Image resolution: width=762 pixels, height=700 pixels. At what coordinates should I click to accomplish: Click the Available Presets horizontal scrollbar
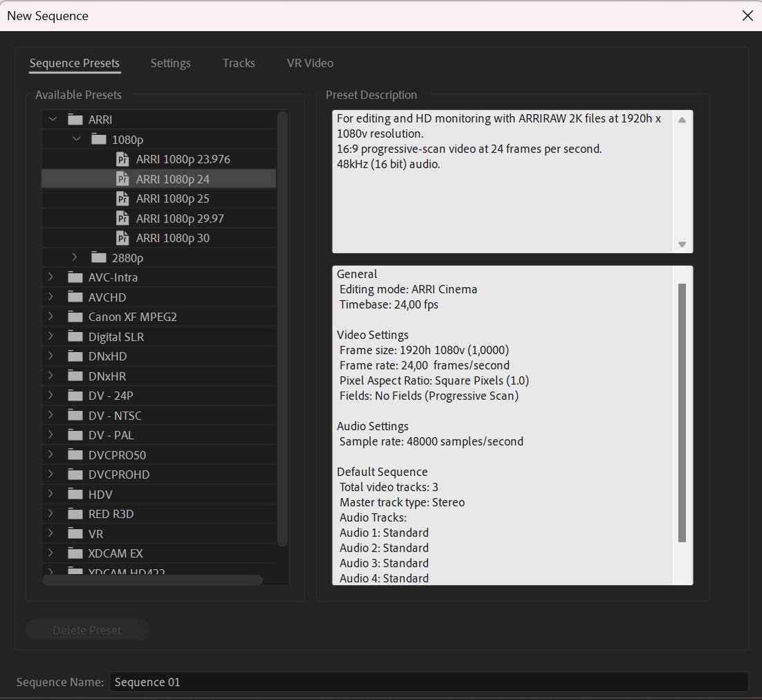tap(153, 580)
